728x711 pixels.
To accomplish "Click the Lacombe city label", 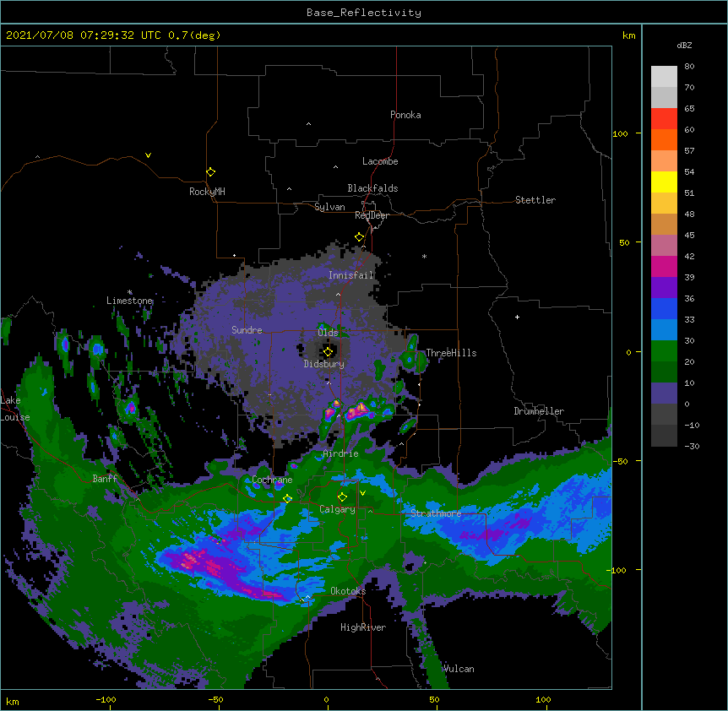I will (x=380, y=161).
